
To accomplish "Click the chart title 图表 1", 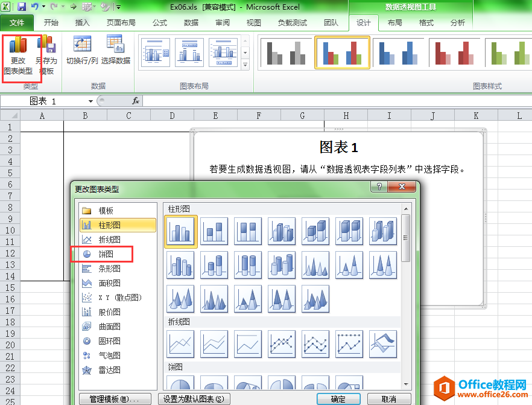I will pyautogui.click(x=338, y=147).
